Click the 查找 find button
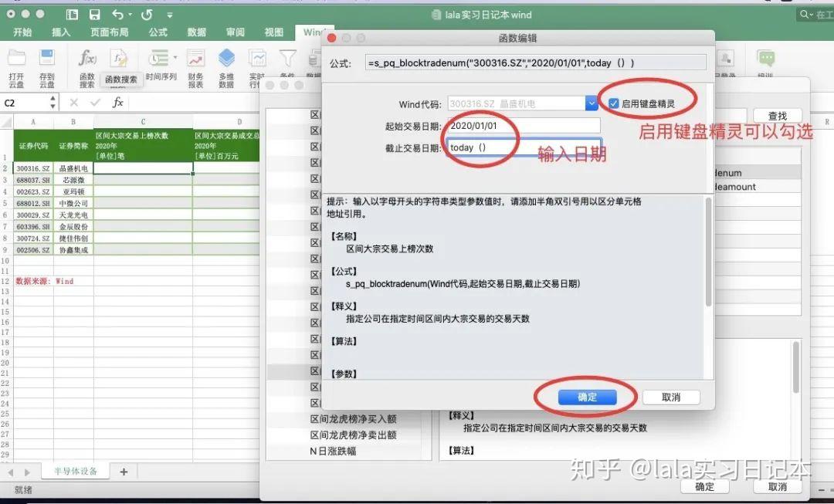Viewport: 834px width, 504px height. [x=778, y=115]
